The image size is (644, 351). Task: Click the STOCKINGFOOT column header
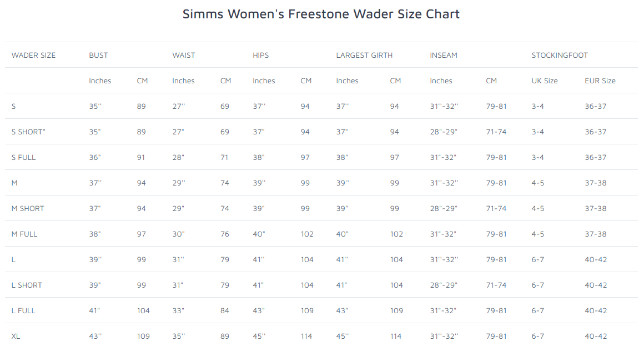click(x=560, y=56)
